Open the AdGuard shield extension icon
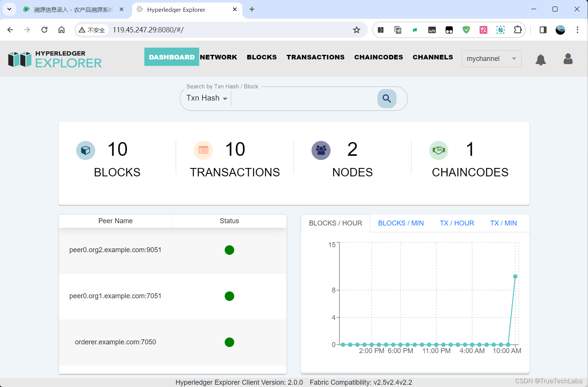The height and width of the screenshot is (387, 588). pos(466,29)
